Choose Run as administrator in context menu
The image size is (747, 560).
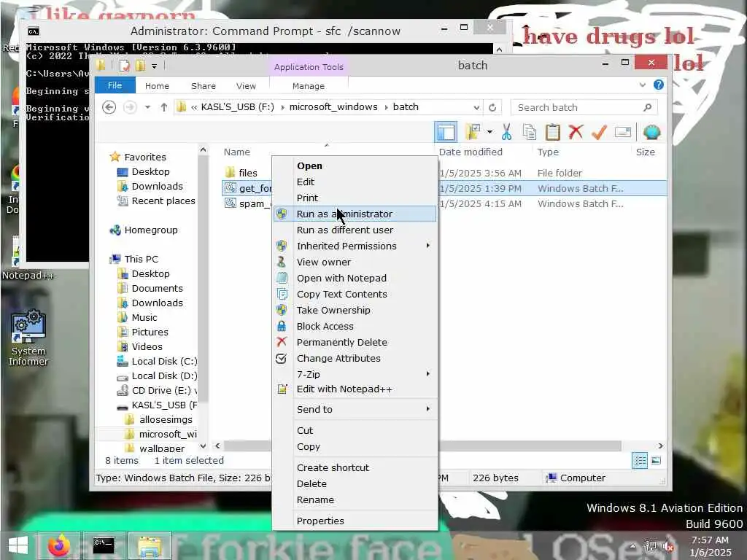tap(355, 214)
